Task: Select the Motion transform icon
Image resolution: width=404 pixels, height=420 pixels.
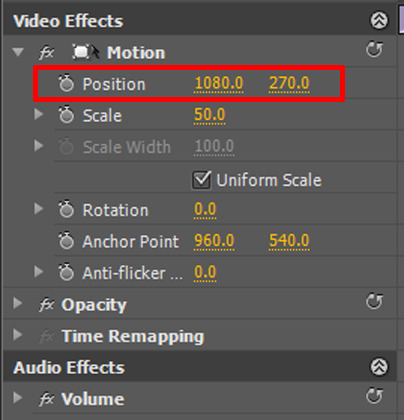Action: tap(86, 52)
